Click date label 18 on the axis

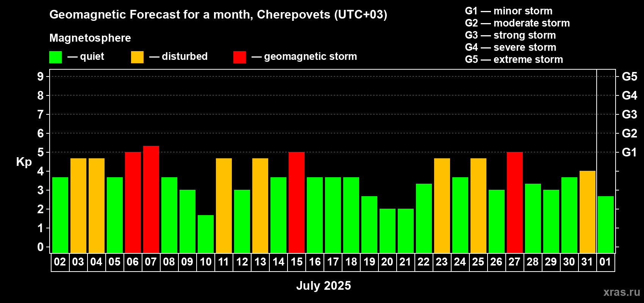click(351, 262)
